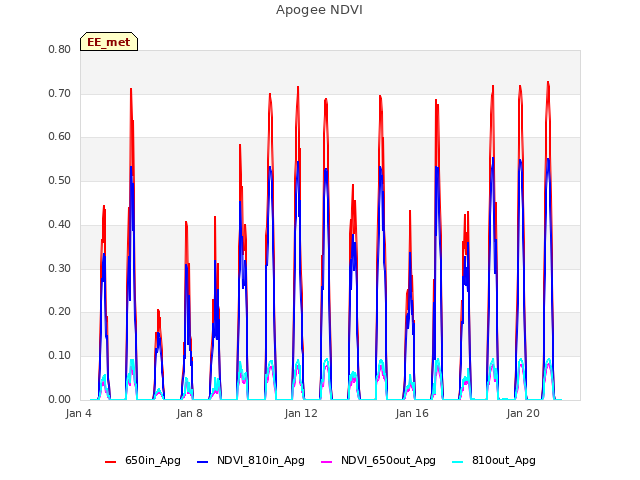640x480 pixels.
Task: Click the blue NDVI_810in_Apg legend swatch
Action: (x=202, y=462)
